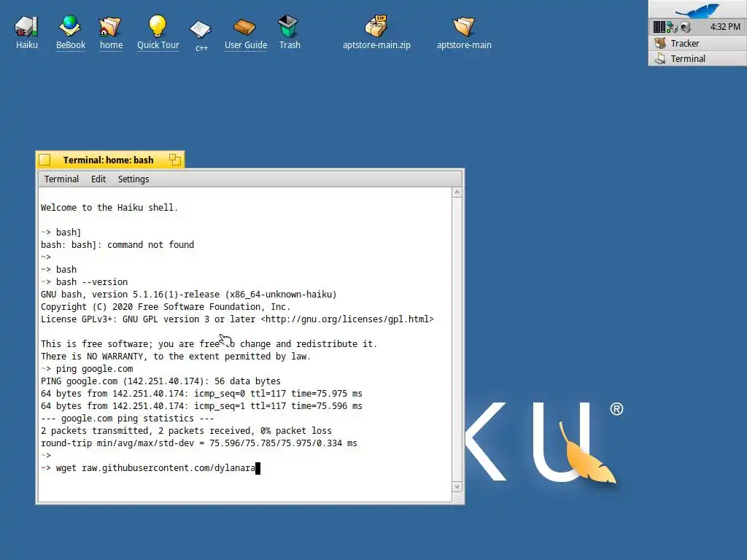Click the gnu.org/licenses/gpl.html URL text
Screen dimensions: 747x560
[x=347, y=319]
